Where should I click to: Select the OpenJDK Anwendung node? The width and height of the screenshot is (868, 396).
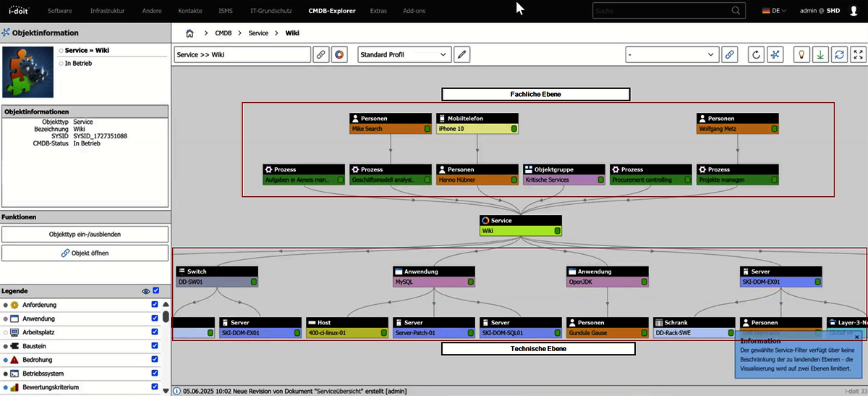(x=608, y=277)
